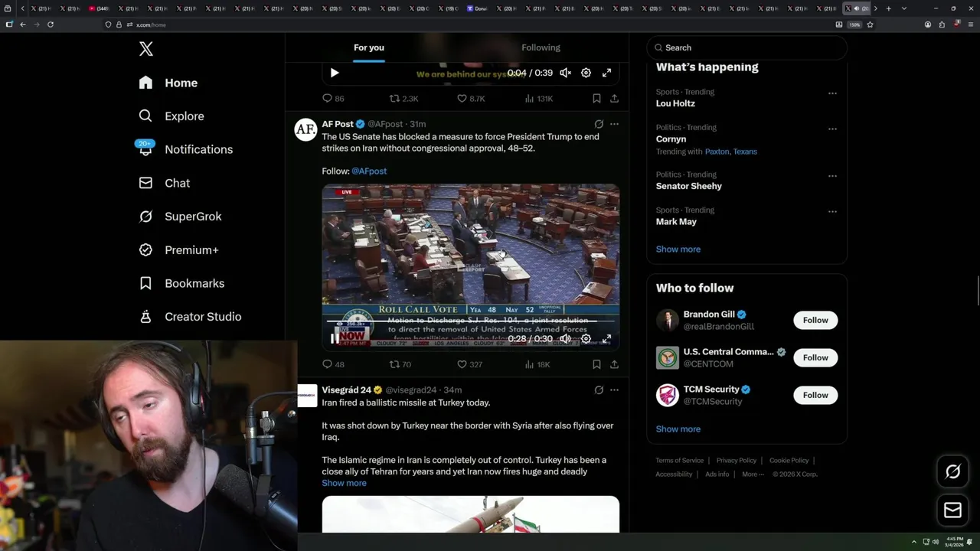
Task: Open the missile image thumbnail
Action: (471, 514)
